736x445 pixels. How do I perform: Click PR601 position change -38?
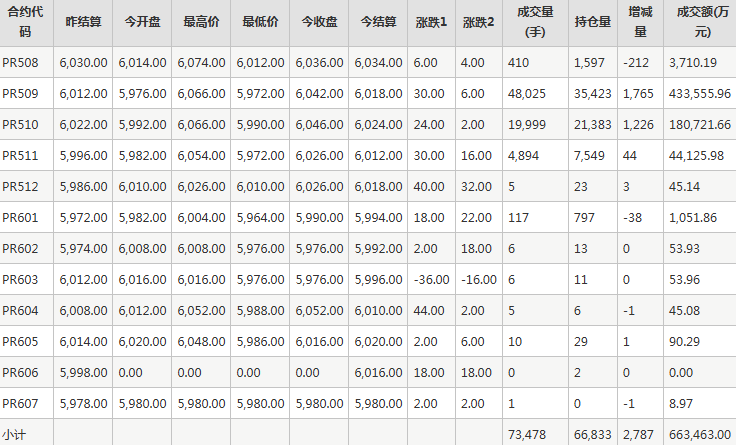(x=634, y=217)
